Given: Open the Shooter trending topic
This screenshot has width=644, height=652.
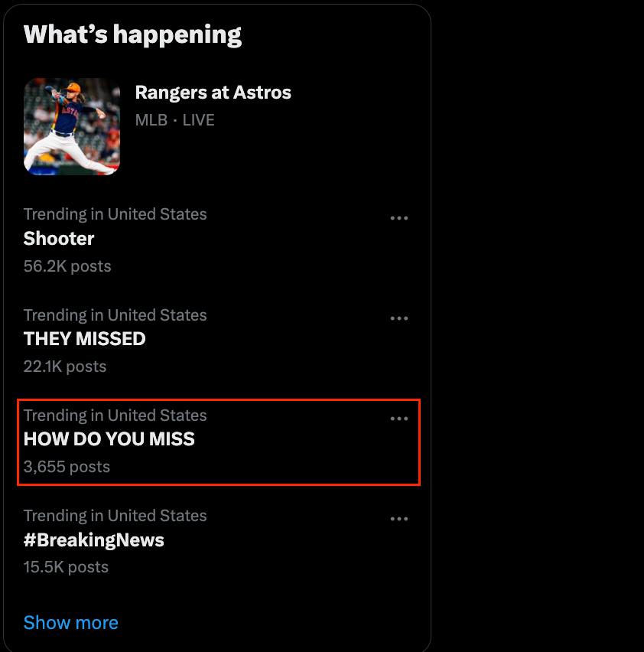Looking at the screenshot, I should pos(59,239).
